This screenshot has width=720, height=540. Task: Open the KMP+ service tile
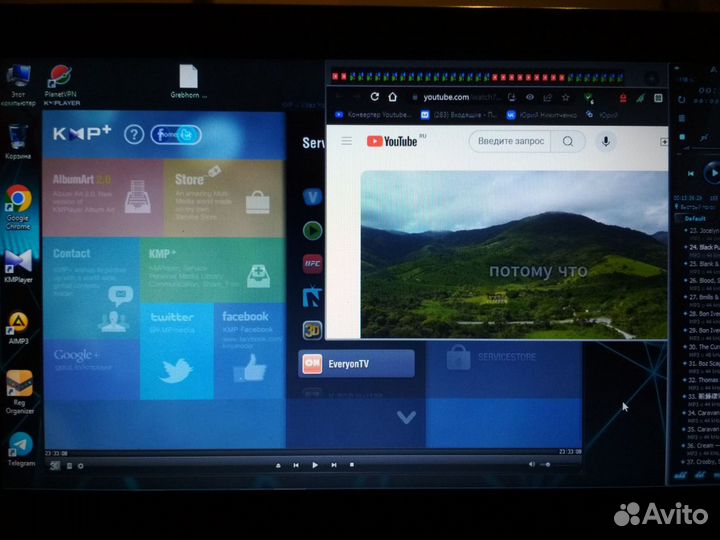(213, 270)
